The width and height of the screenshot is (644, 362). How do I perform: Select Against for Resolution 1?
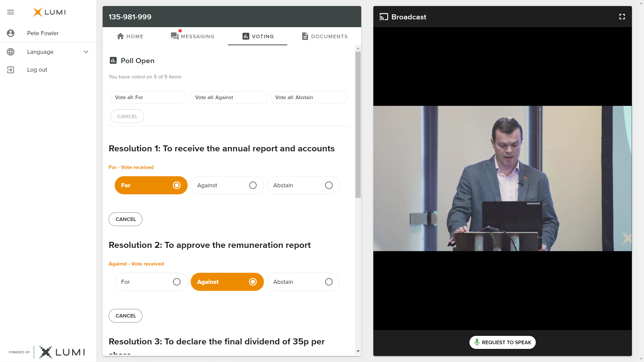pyautogui.click(x=227, y=185)
